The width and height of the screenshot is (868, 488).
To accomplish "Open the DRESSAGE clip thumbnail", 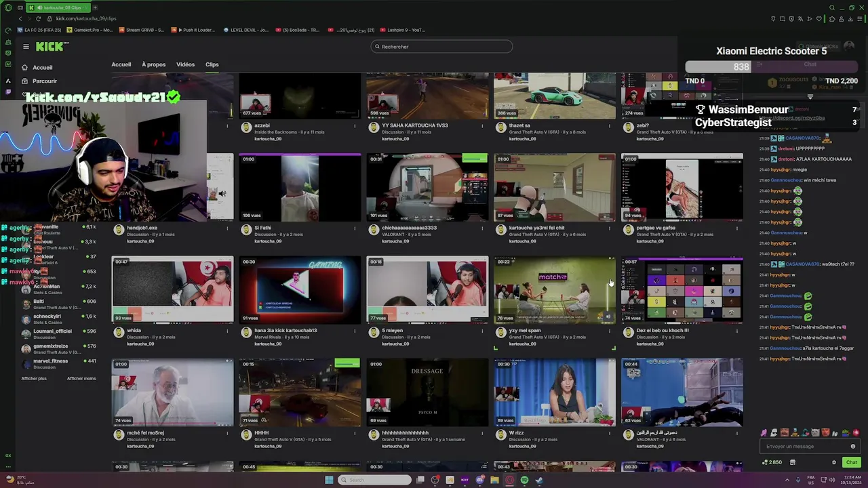I will pyautogui.click(x=427, y=392).
